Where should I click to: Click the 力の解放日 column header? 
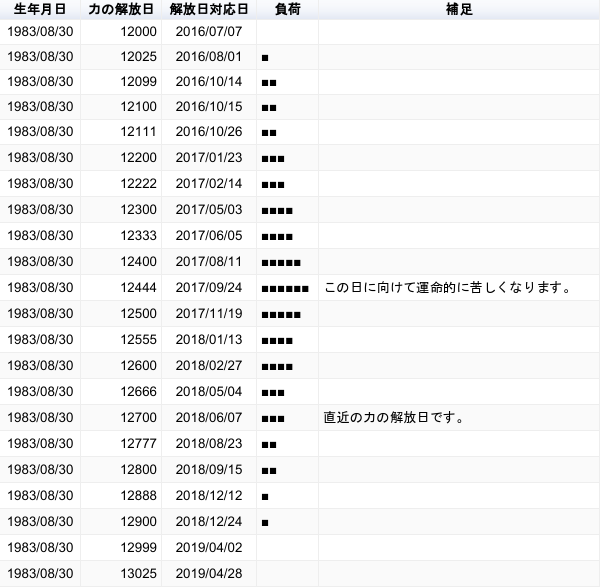(121, 9)
